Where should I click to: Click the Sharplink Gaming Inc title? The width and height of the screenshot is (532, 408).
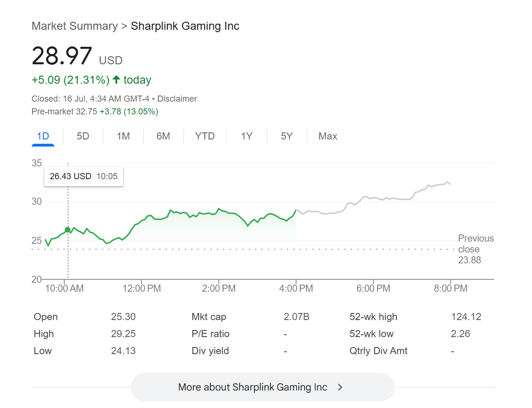tap(185, 26)
